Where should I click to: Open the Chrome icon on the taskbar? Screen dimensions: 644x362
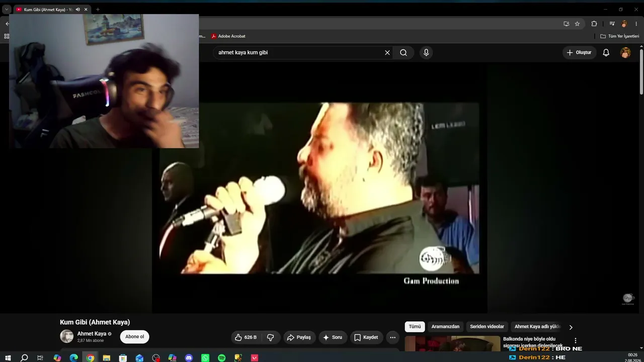90,358
